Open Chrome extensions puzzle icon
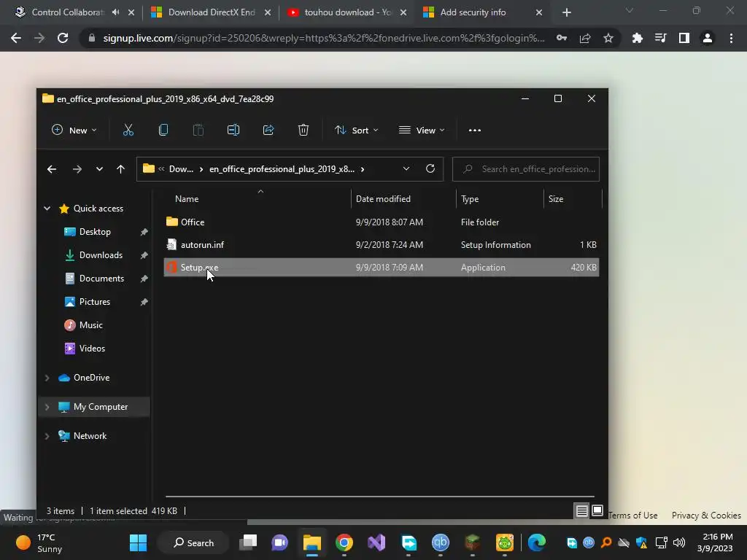This screenshot has height=560, width=747. 638,38
